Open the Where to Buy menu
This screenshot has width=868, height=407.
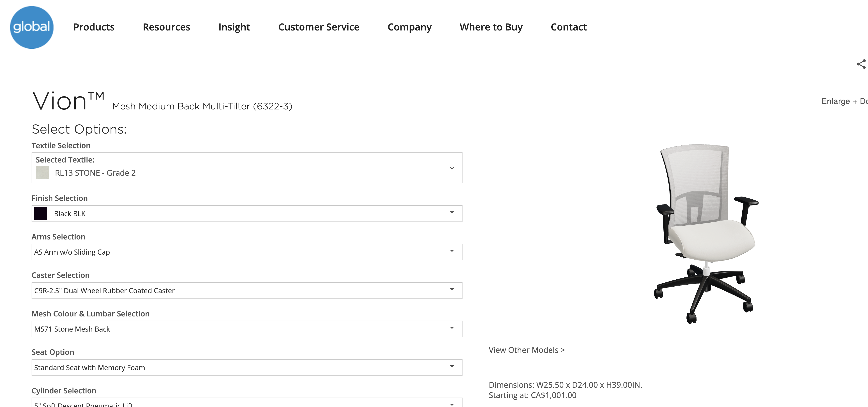coord(491,27)
